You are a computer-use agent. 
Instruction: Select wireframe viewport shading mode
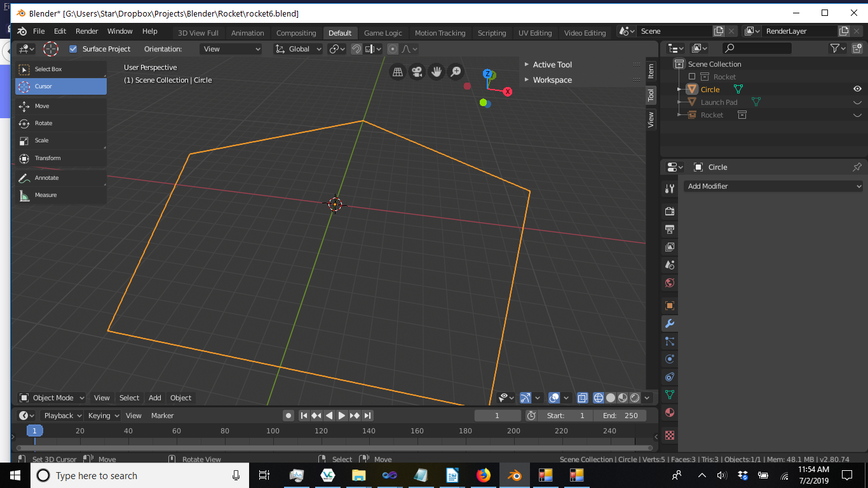[599, 398]
